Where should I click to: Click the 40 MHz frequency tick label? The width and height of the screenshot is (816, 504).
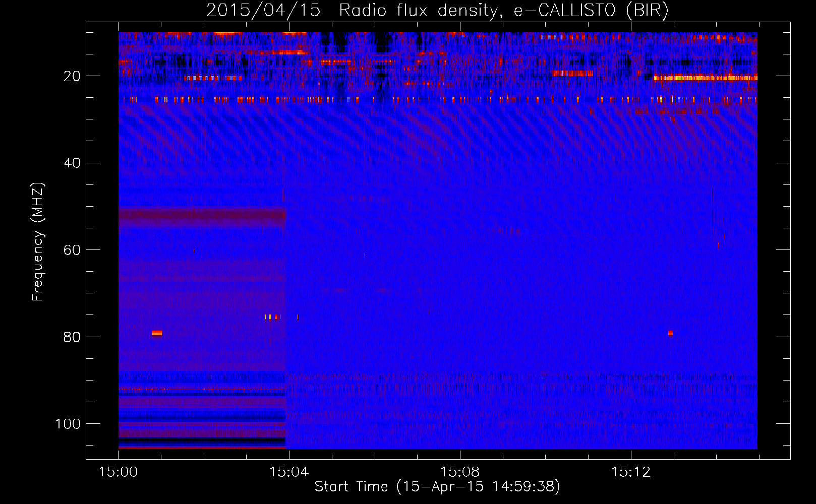[73, 163]
